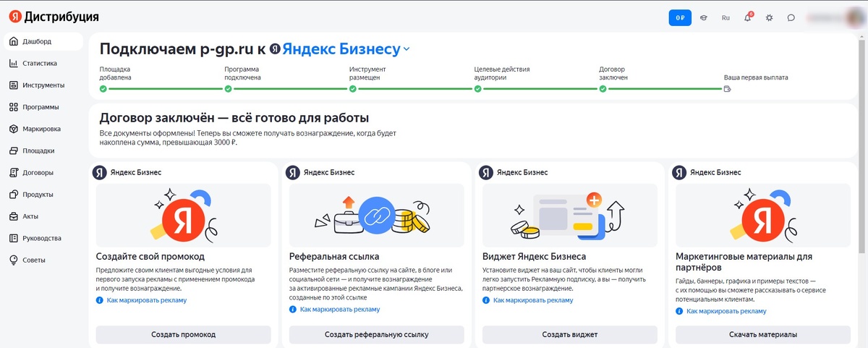Image resolution: width=868 pixels, height=348 pixels.
Task: Click the marketing materials card illustration
Action: (x=763, y=215)
